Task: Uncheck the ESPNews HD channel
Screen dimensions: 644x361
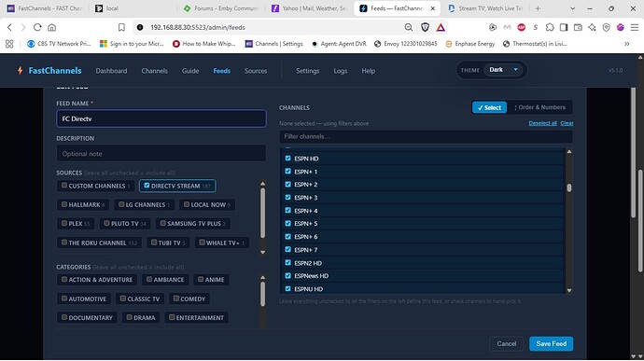Action: coord(287,275)
